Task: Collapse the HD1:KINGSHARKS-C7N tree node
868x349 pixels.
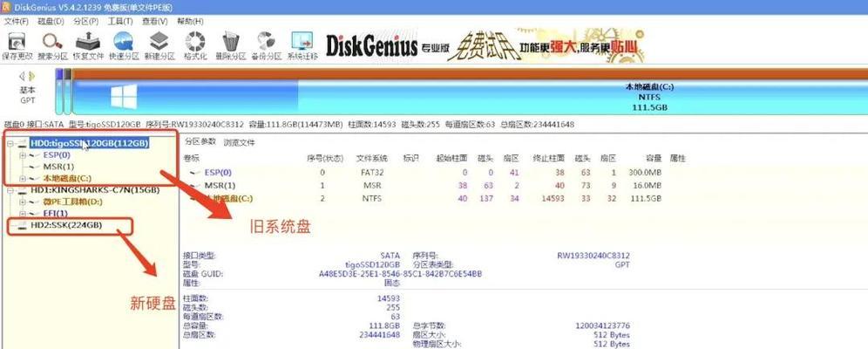Action: coord(10,190)
